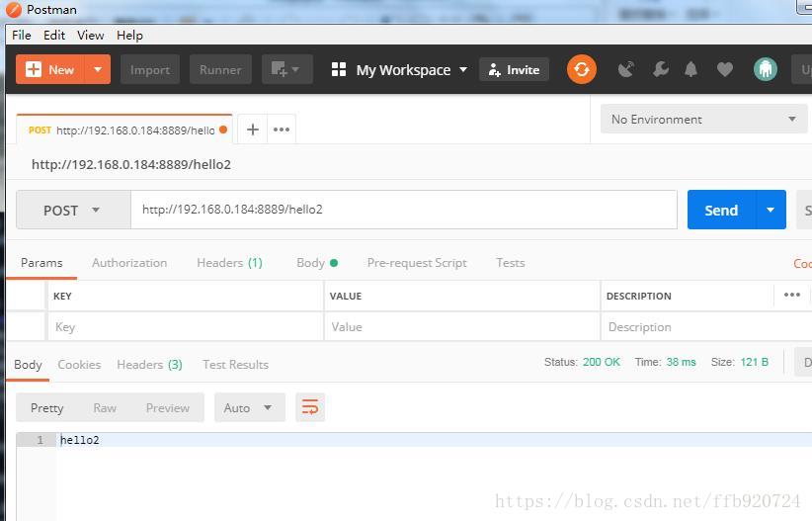Change the POST method dropdown
The width and height of the screenshot is (812, 521).
(73, 210)
